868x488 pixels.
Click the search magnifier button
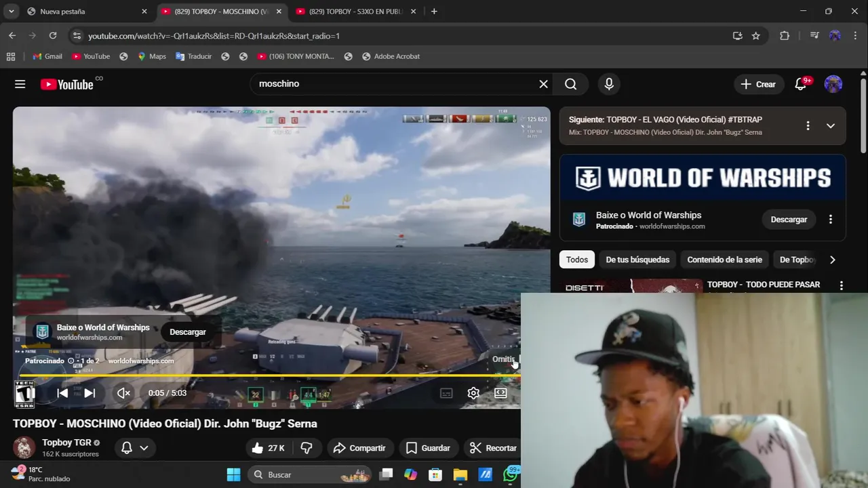pyautogui.click(x=571, y=84)
